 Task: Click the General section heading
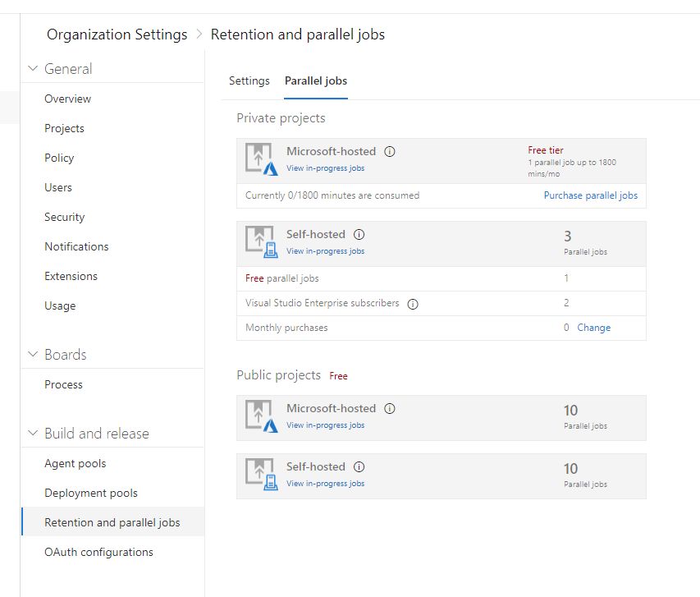(x=68, y=69)
